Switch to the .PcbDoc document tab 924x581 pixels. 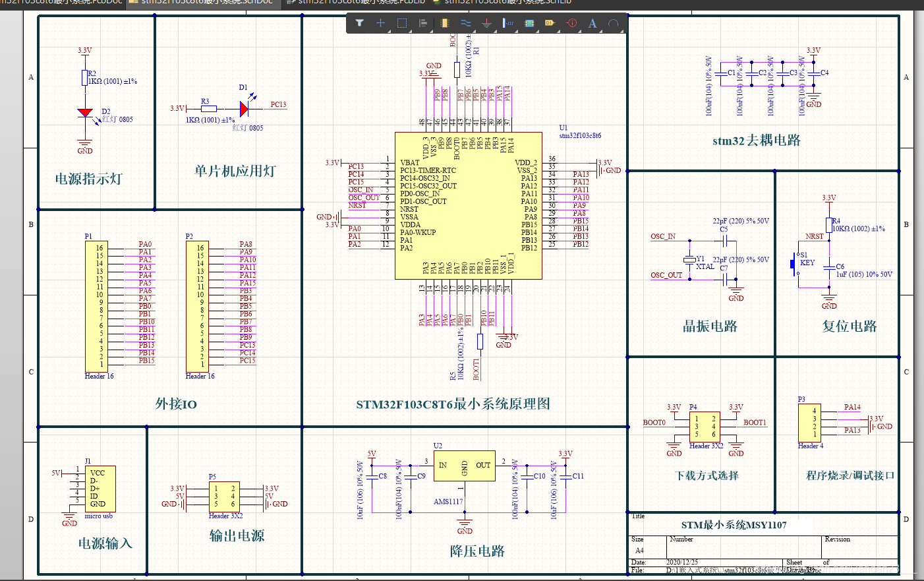(x=61, y=3)
